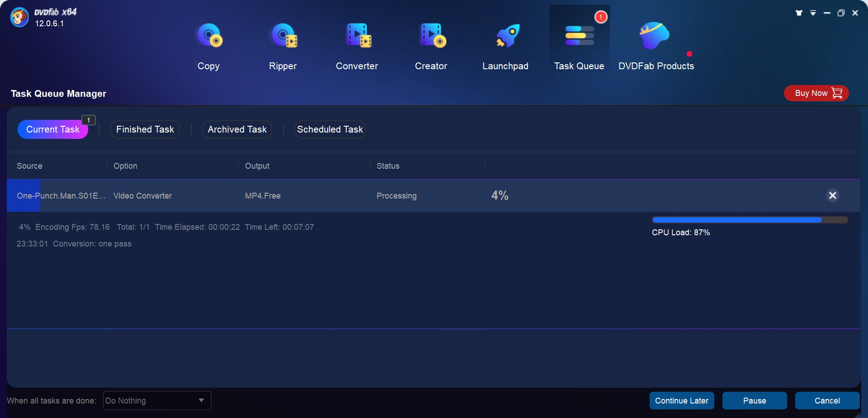Open the 'Do Nothing' when-tasks-done dropdown
Screen dimensions: 868x418
pos(157,400)
